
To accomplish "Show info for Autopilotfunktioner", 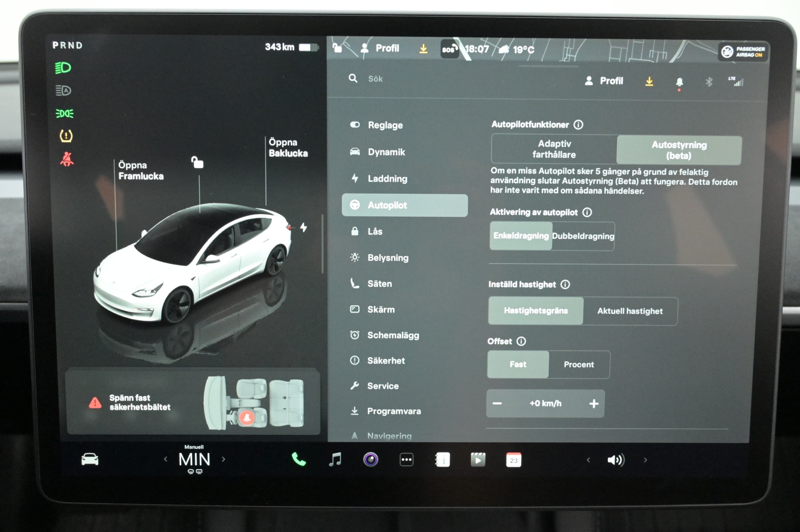I will [x=578, y=124].
